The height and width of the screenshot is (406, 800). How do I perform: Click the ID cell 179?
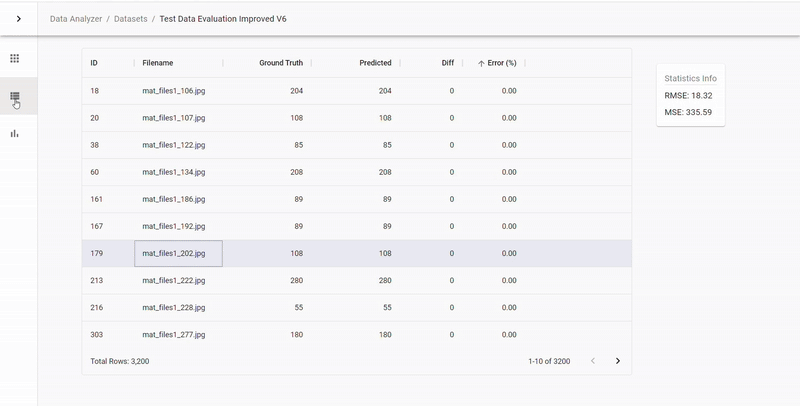point(108,253)
